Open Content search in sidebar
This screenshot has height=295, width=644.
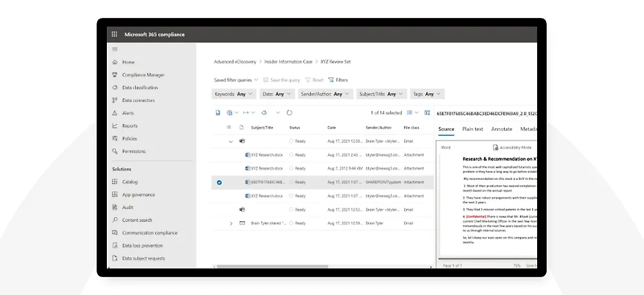click(x=137, y=220)
